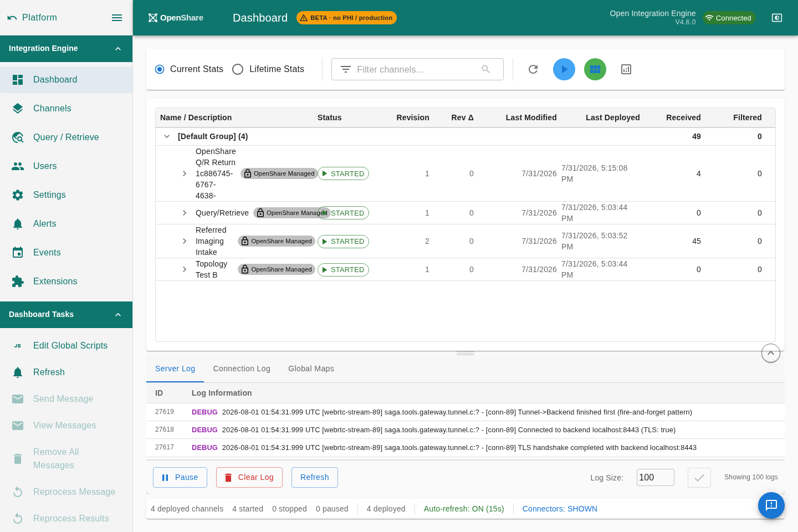
Task: Click the "4 deployed channels" status text
Action: (187, 509)
